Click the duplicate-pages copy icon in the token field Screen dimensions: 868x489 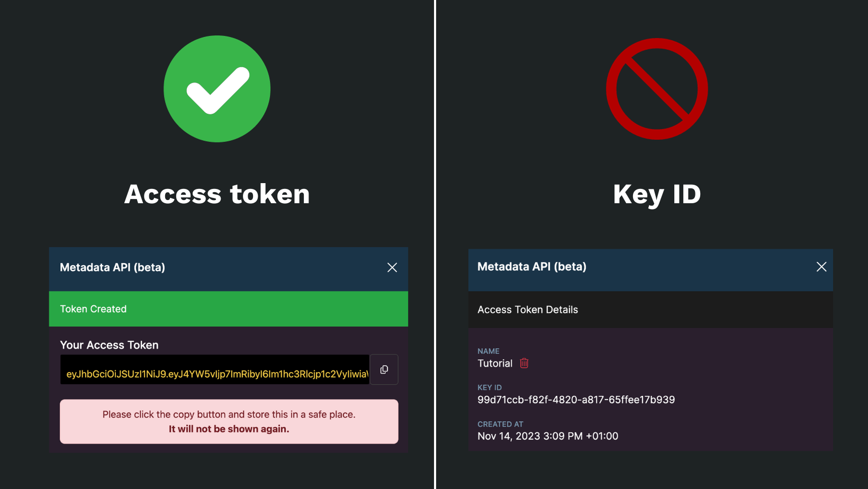[x=384, y=369]
